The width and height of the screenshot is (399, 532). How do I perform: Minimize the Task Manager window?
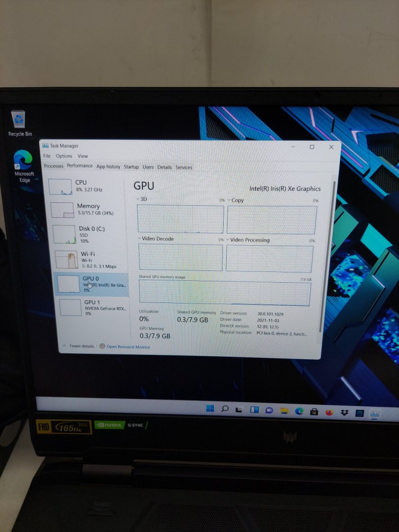(x=293, y=147)
